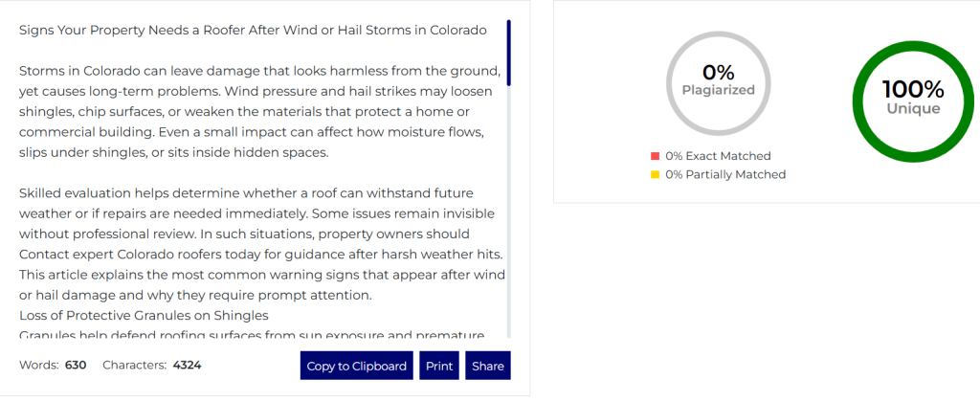Click the "Plagiarized" label under 0%

coord(718,90)
